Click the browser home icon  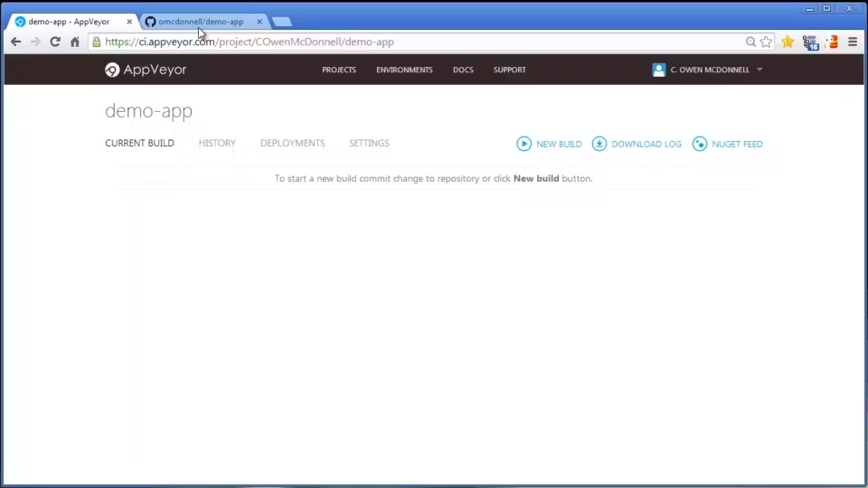coord(75,42)
